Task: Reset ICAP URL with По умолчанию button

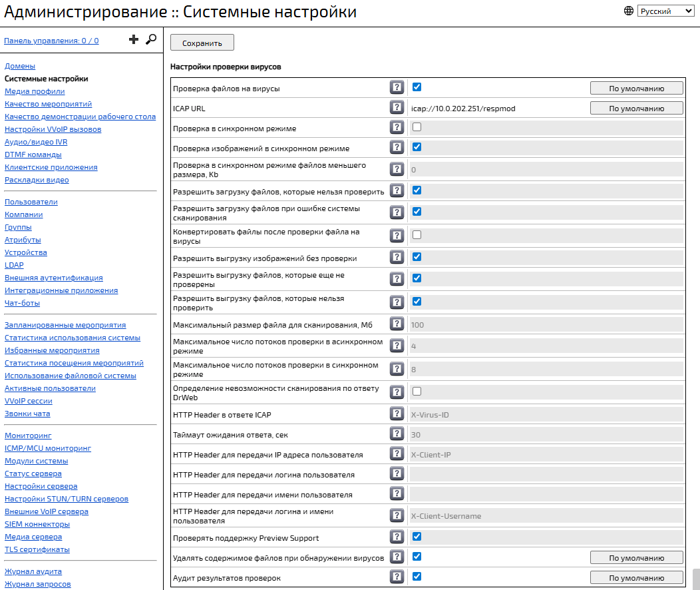Action: click(636, 109)
